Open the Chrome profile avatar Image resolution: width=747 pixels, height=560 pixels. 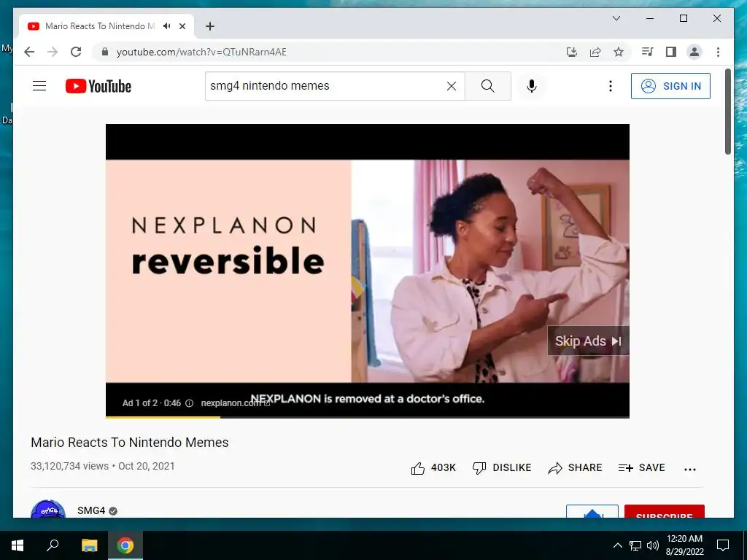694,52
